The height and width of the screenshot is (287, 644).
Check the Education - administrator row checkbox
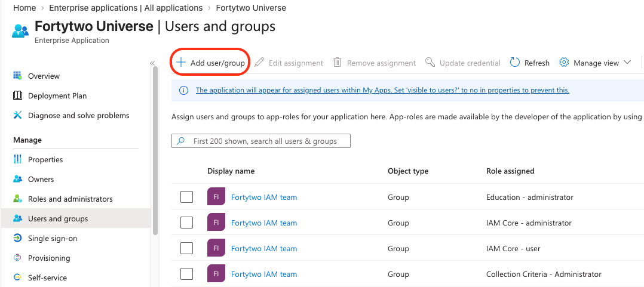pos(186,197)
